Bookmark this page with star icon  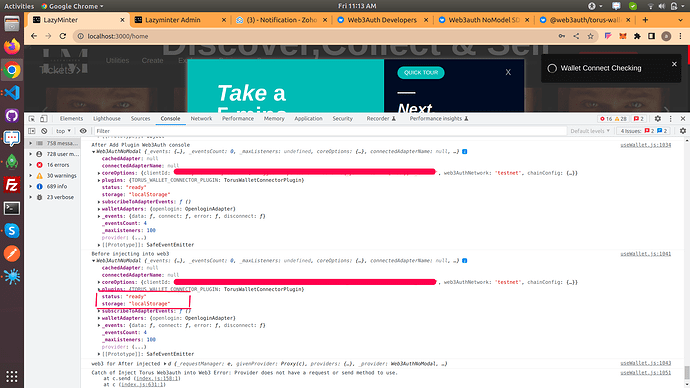tap(591, 36)
